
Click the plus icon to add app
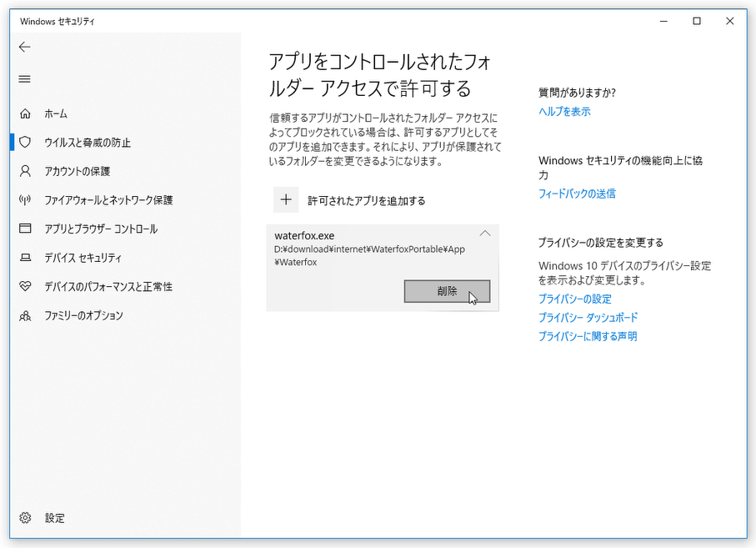286,199
